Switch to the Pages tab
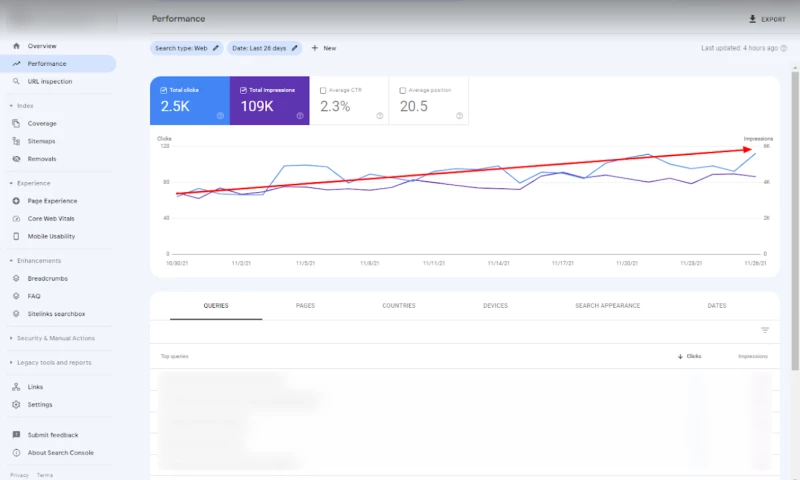Viewport: 800px width, 480px height. 305,306
